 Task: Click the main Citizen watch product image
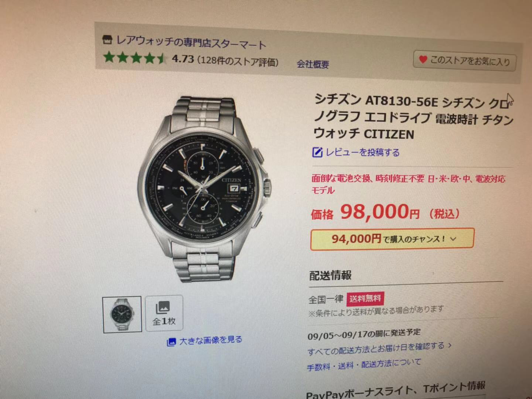(x=204, y=188)
